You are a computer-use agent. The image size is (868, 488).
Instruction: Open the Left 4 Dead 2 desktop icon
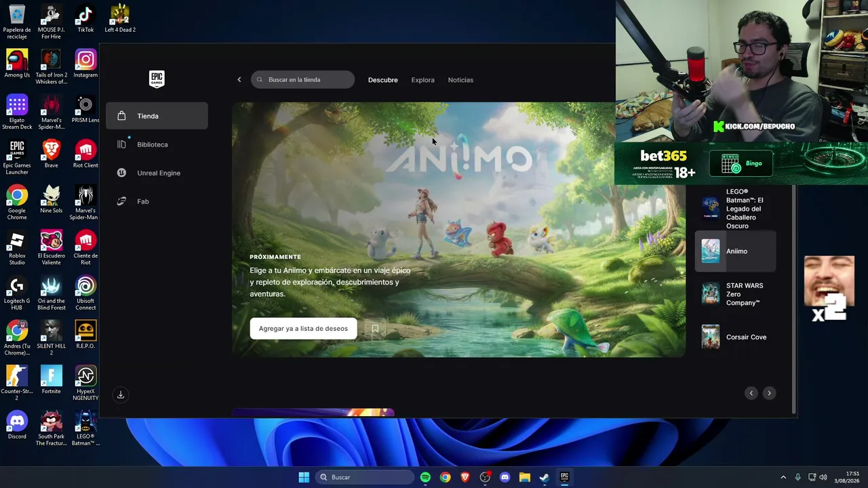pos(120,19)
